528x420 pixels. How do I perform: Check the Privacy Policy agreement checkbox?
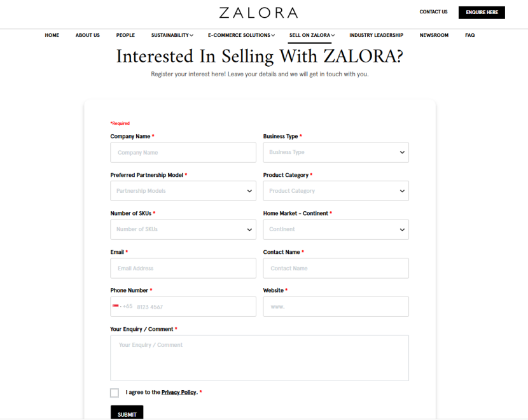pos(115,393)
